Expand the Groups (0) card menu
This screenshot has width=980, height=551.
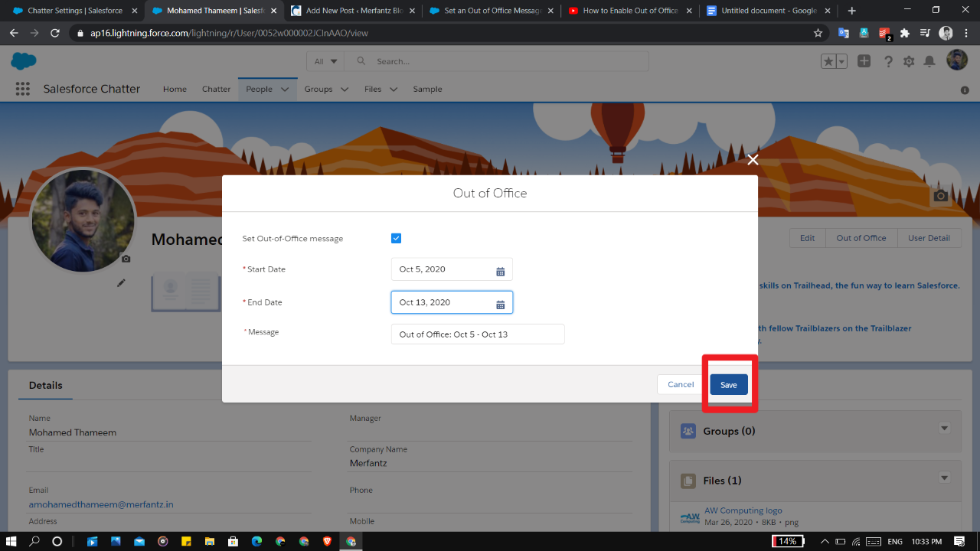coord(944,429)
